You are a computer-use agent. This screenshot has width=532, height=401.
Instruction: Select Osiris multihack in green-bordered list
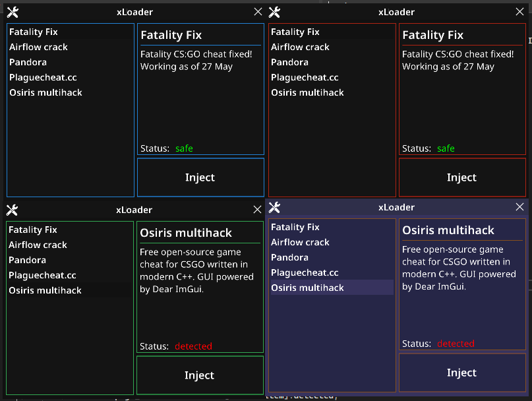click(69, 291)
